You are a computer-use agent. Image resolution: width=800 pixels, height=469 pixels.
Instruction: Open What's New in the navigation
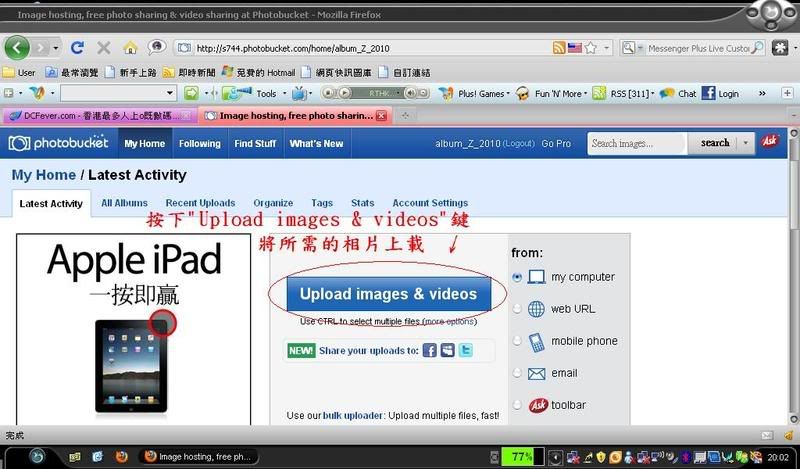pyautogui.click(x=316, y=144)
